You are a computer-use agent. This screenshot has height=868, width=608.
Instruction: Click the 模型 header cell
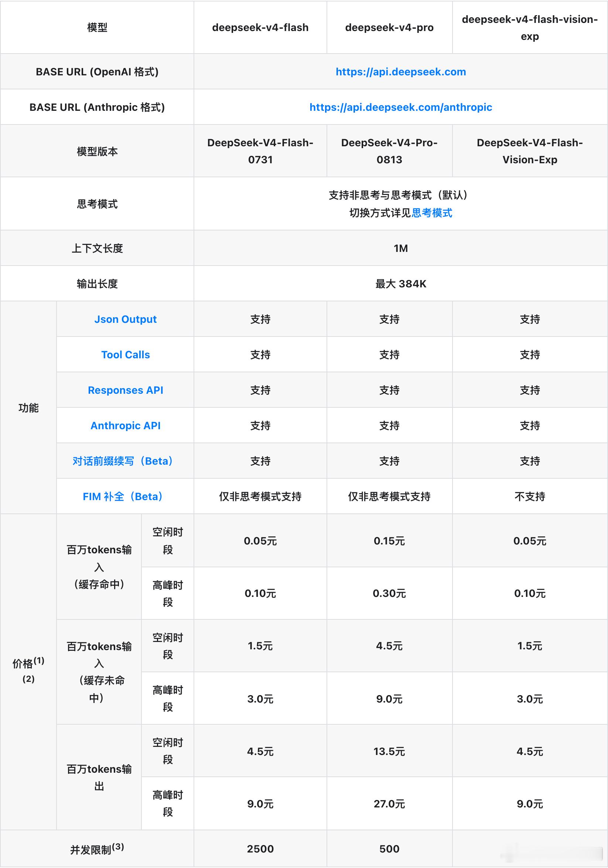pos(97,27)
